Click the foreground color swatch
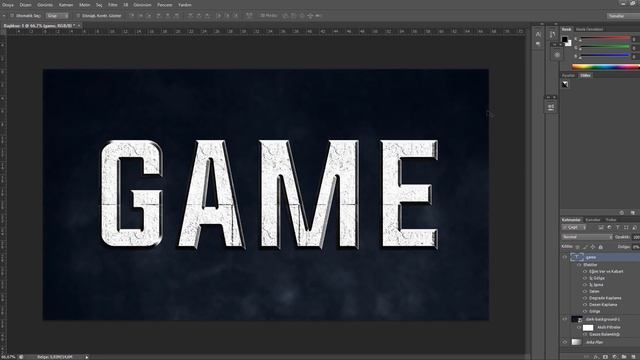 point(564,40)
